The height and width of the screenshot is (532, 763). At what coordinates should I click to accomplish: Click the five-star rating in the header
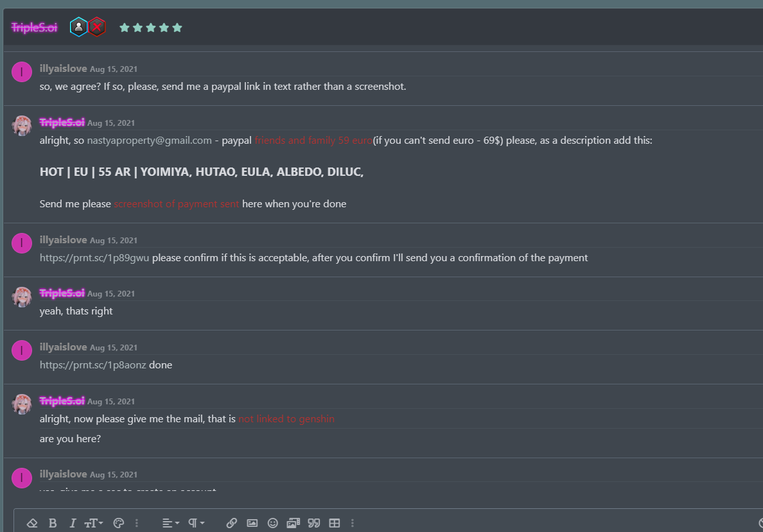click(x=151, y=28)
